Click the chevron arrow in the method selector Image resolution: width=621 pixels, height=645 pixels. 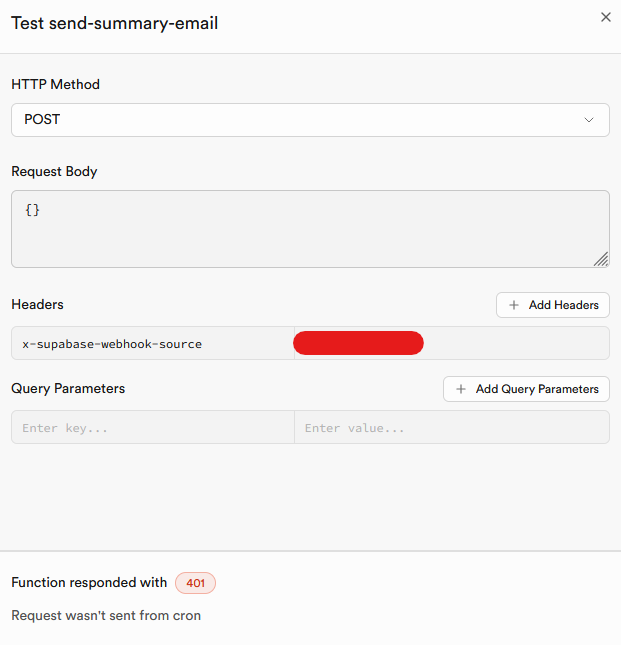(x=589, y=120)
